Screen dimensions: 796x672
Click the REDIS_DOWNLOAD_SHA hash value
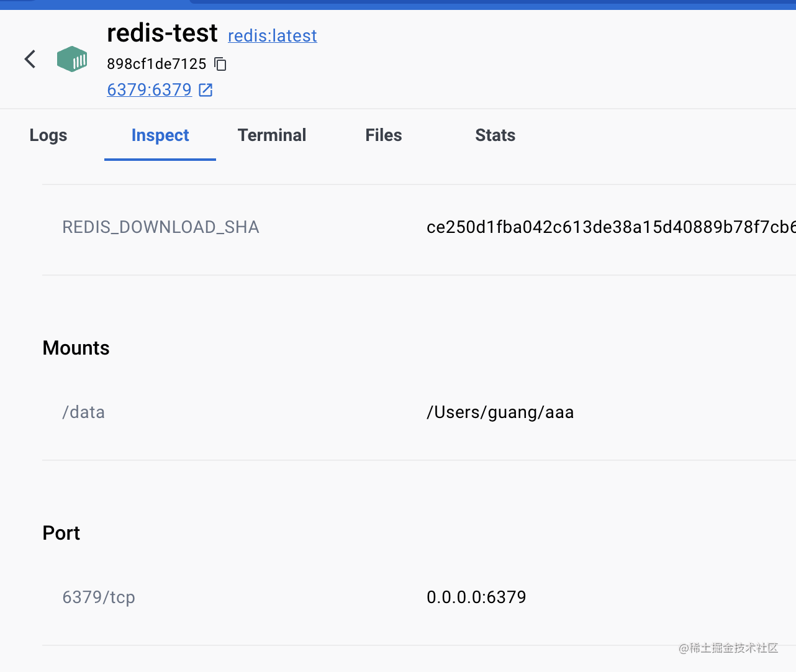pos(610,227)
